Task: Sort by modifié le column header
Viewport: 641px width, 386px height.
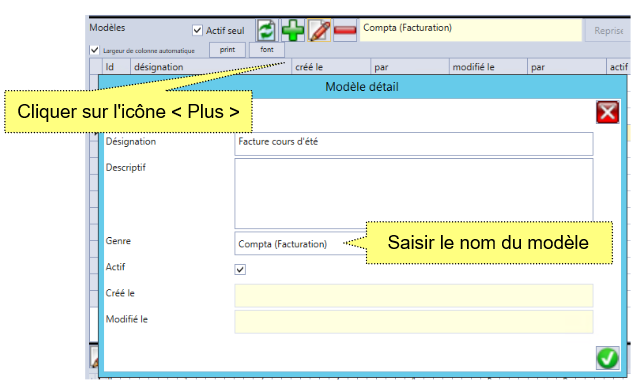Action: point(488,67)
